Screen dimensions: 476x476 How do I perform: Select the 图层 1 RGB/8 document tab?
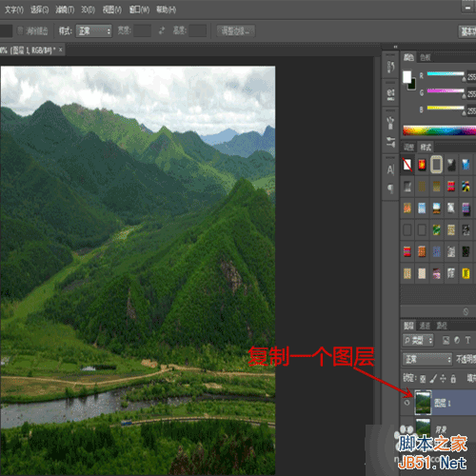tap(29, 50)
